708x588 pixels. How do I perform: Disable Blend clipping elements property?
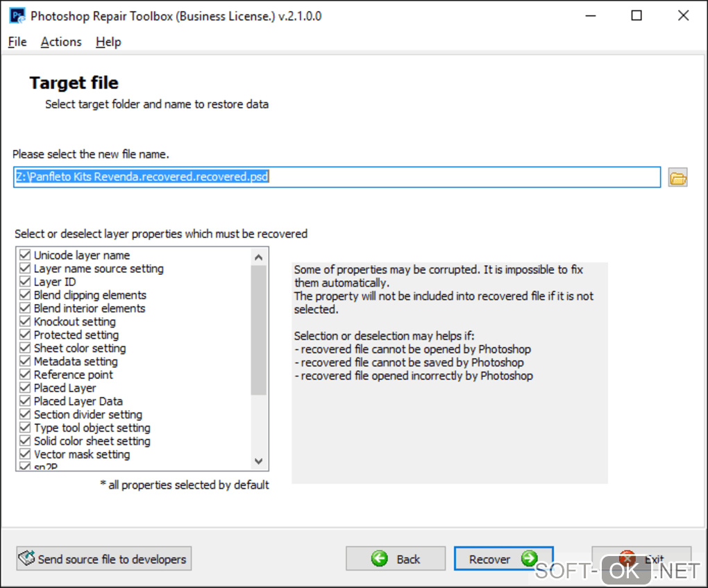click(x=25, y=295)
